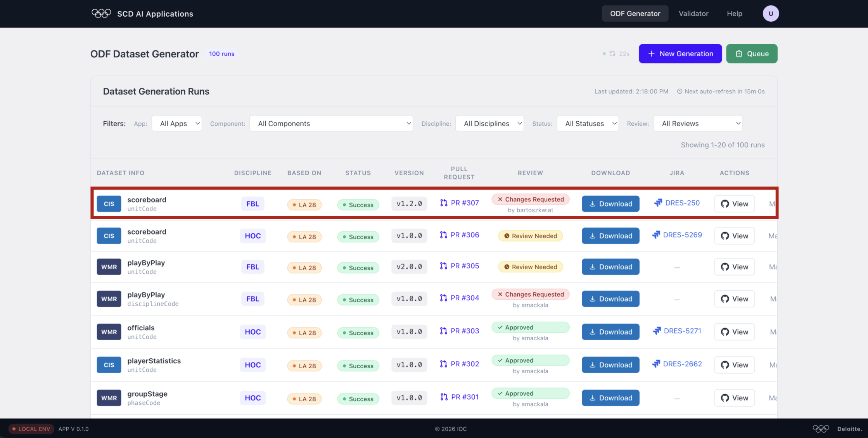
Task: Click the HOC discipline tag for PR #306
Action: (x=252, y=236)
